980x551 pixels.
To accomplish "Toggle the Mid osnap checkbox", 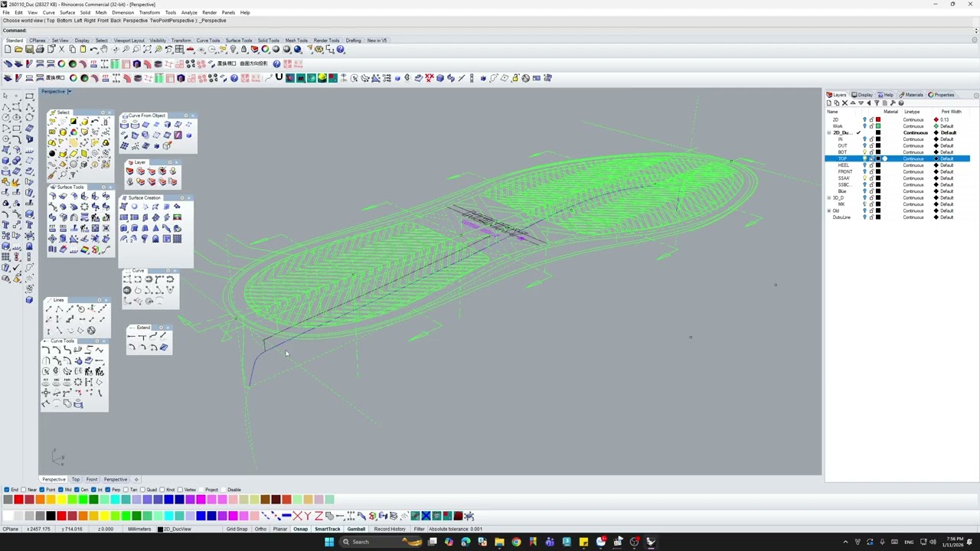I will pos(59,490).
